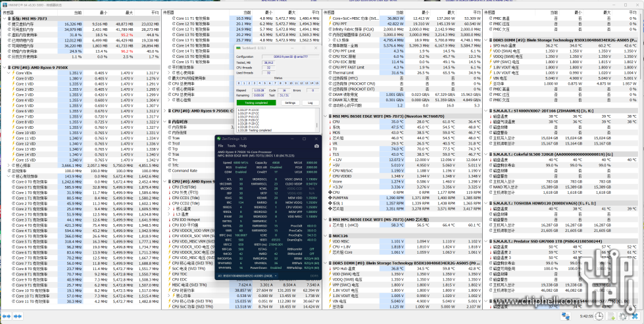Click the right collapse arrows icon in HWiNFO footer
This screenshot has width=644, height=324.
coord(17,316)
